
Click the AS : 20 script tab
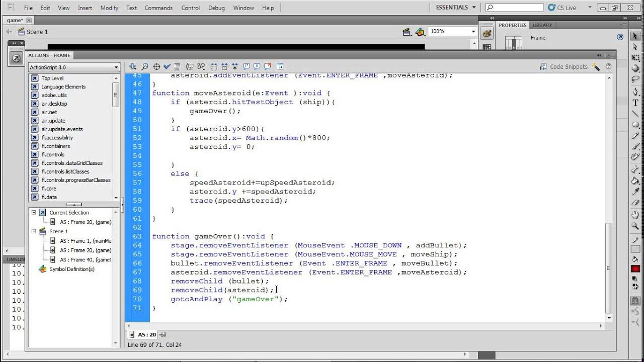[143, 334]
